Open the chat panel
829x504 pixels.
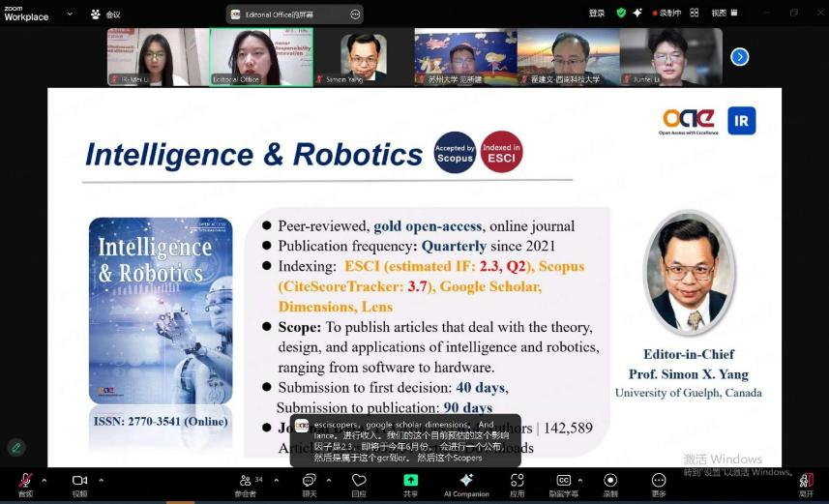[309, 481]
